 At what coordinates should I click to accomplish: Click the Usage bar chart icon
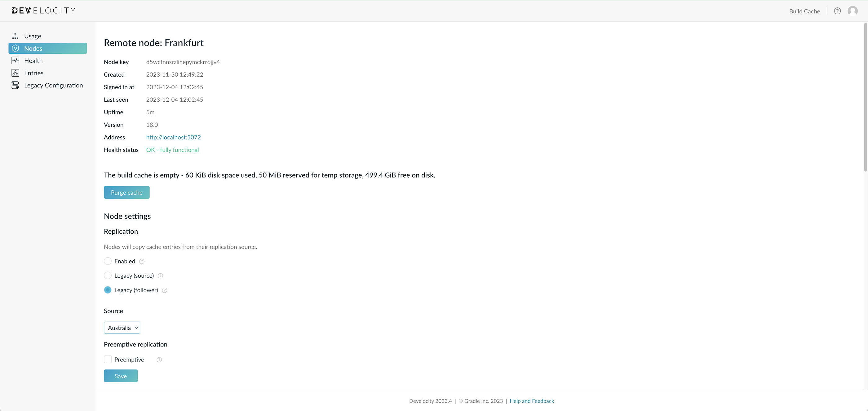coord(15,36)
